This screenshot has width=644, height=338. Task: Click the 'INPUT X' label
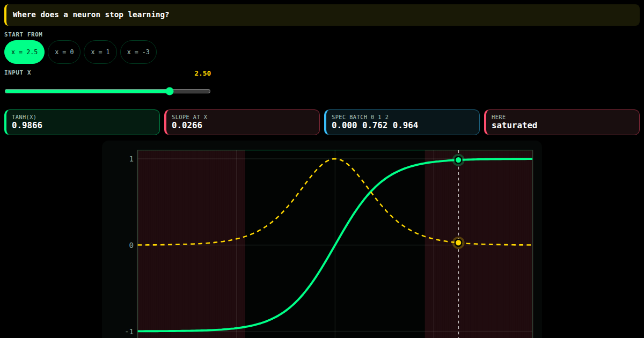[x=18, y=72]
